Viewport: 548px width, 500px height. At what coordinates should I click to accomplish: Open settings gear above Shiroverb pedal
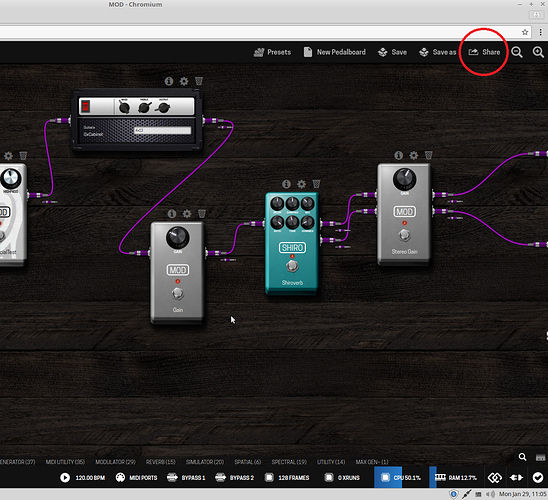click(301, 184)
